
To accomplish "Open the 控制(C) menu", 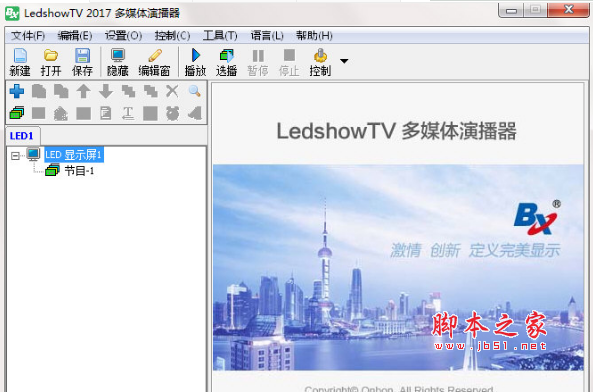I will [x=172, y=36].
